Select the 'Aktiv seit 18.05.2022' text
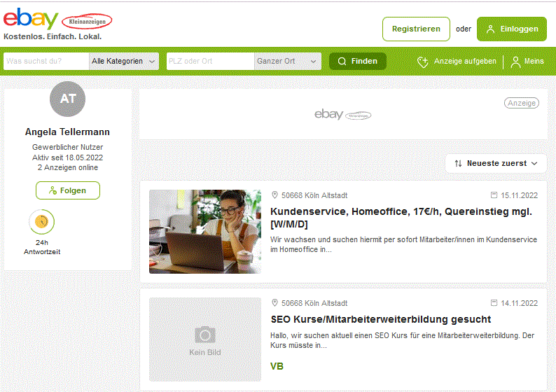The width and height of the screenshot is (556, 392). click(67, 157)
